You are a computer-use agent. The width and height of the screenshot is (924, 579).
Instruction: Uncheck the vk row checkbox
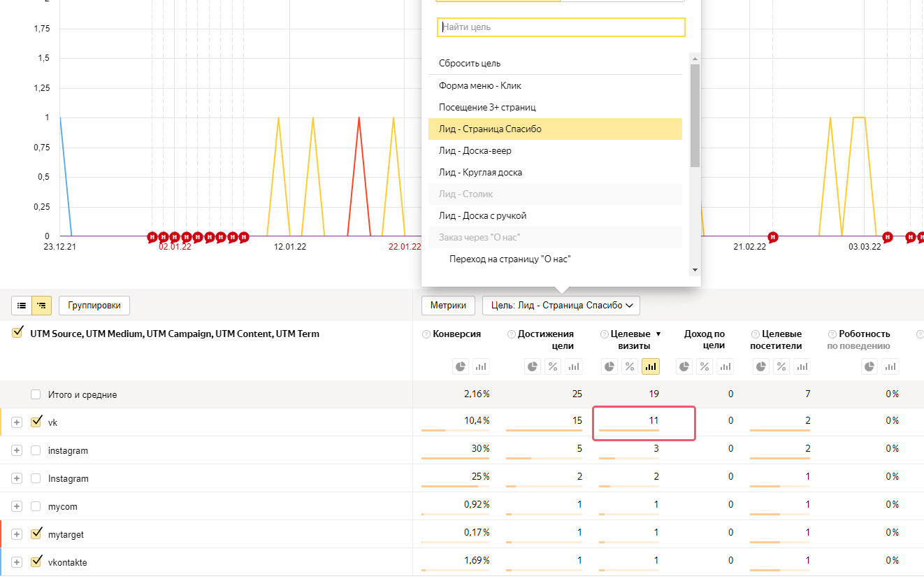point(36,422)
